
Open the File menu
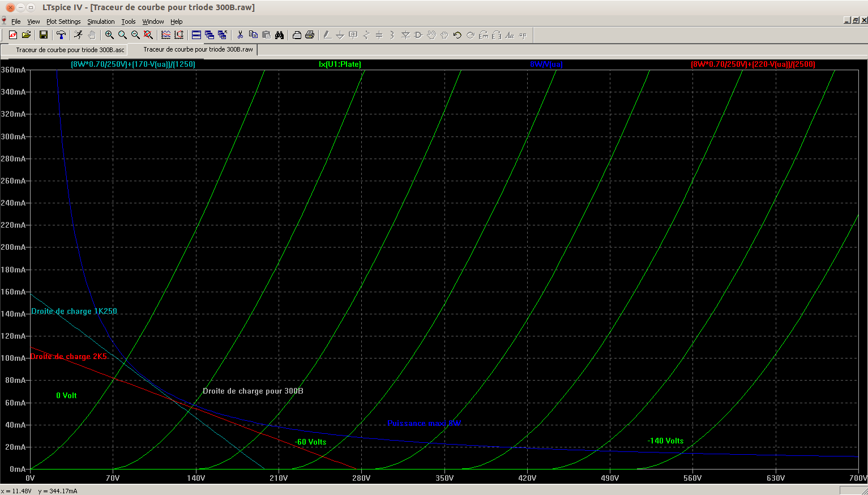16,22
